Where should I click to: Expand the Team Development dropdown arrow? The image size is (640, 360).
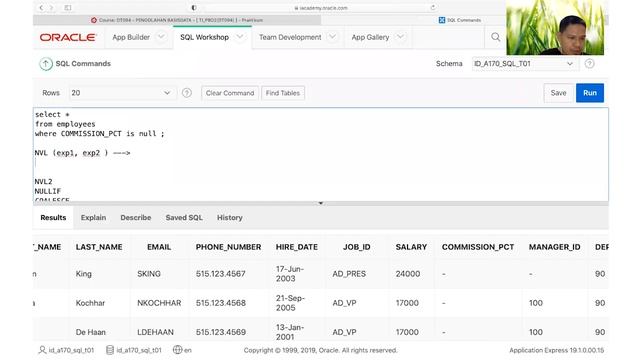tap(333, 37)
